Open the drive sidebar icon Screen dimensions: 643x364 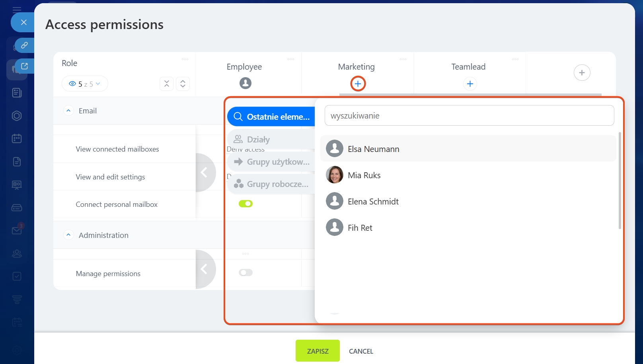tap(17, 208)
